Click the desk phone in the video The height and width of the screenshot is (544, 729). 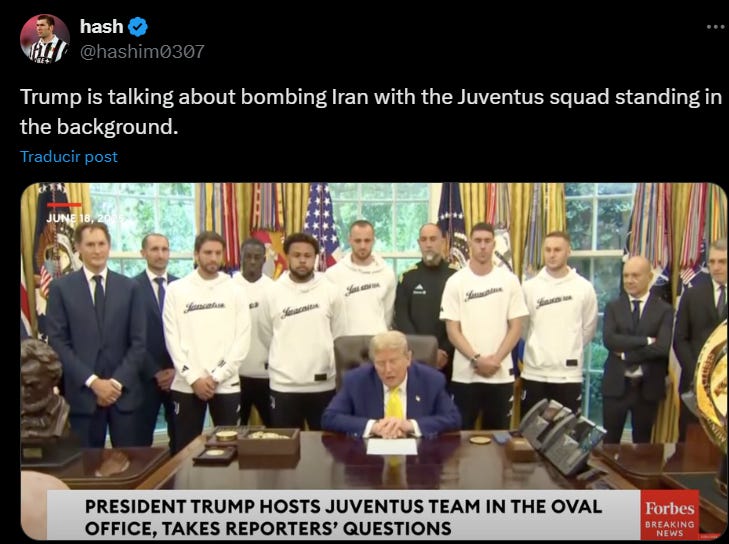pyautogui.click(x=562, y=436)
